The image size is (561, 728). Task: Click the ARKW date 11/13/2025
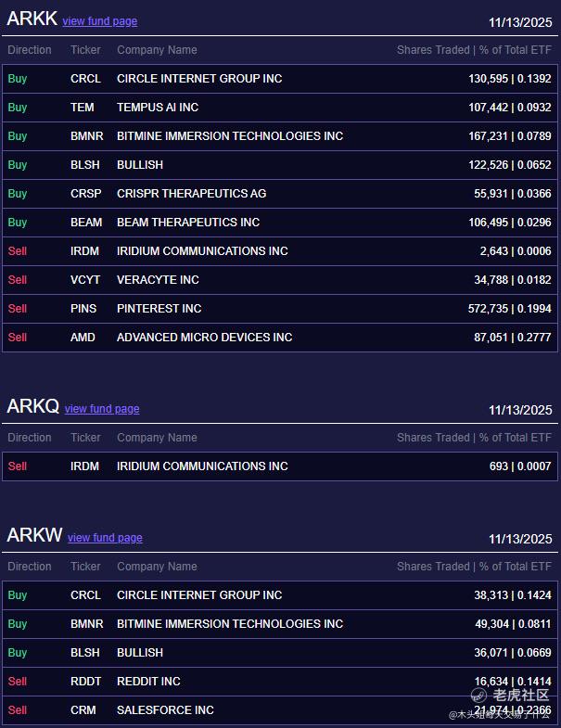point(520,539)
